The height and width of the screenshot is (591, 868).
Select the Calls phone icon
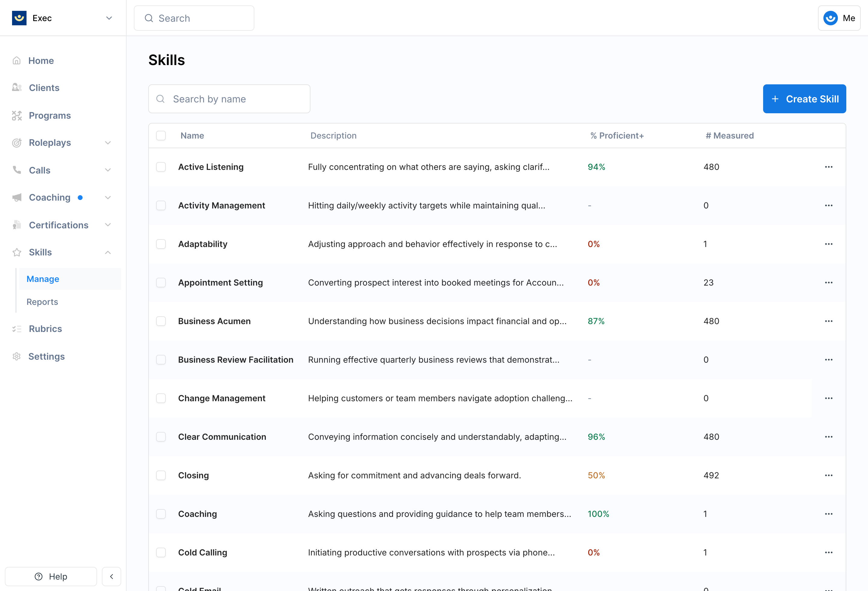[17, 170]
